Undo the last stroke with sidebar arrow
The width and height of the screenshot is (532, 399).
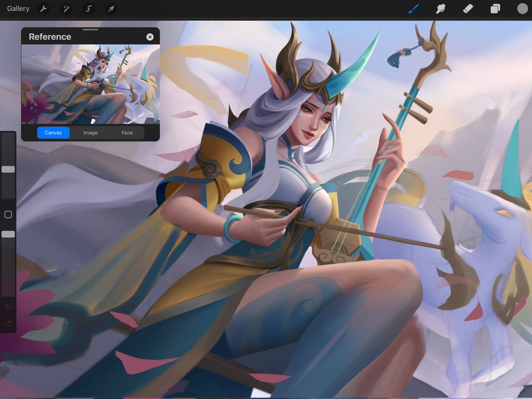point(8,307)
